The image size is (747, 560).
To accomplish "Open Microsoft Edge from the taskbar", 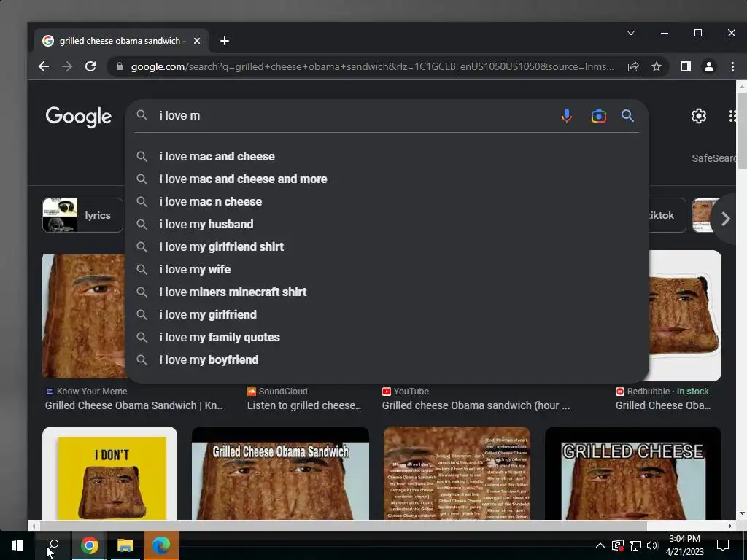I will click(161, 545).
